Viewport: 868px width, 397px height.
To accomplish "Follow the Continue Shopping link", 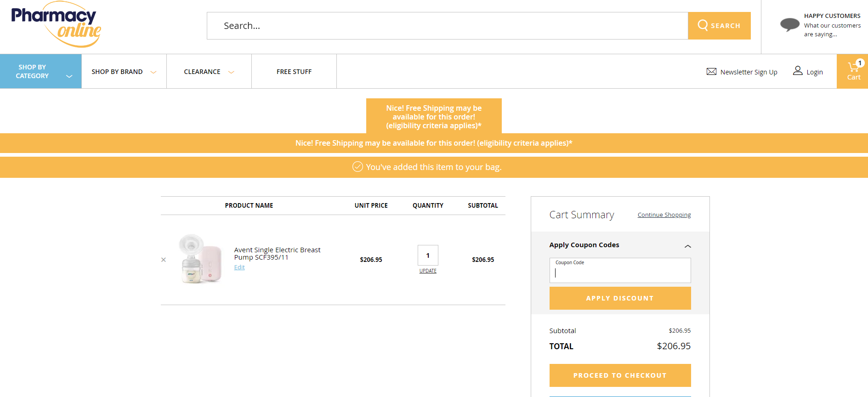I will [x=664, y=215].
